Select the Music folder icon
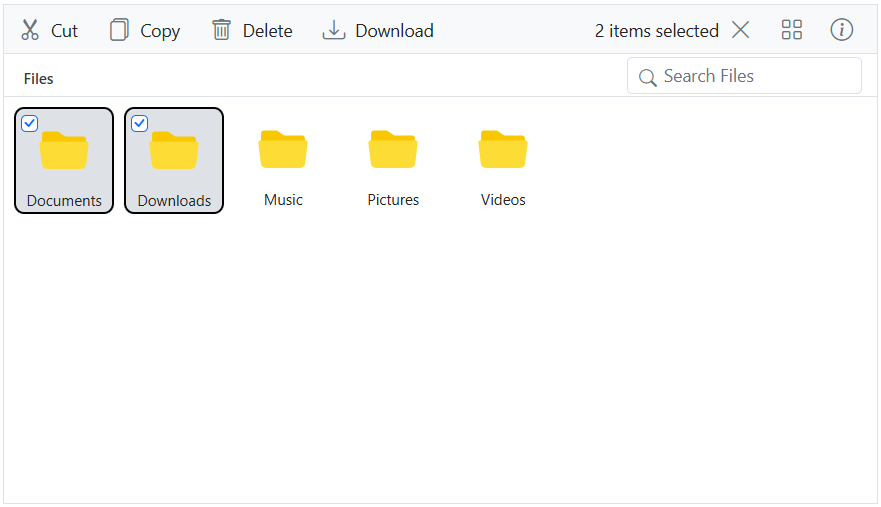This screenshot has height=507, width=881. tap(283, 150)
